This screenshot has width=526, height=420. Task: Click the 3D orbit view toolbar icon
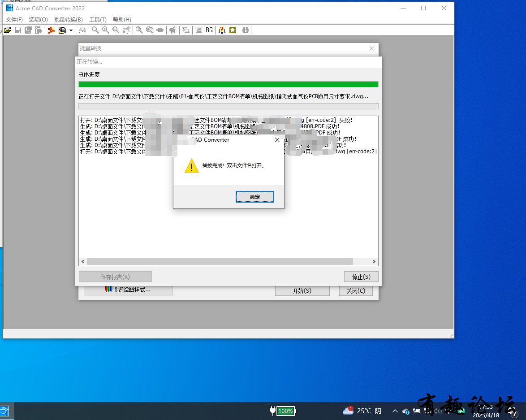tap(160, 30)
